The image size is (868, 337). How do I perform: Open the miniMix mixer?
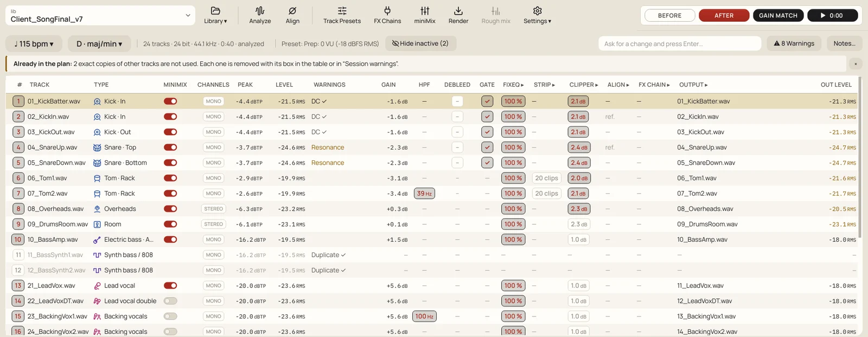(x=425, y=15)
